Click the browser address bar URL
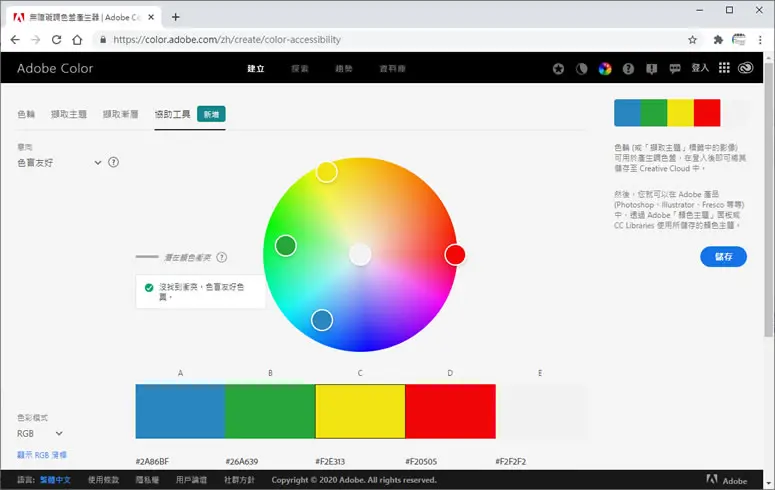Image resolution: width=775 pixels, height=490 pixels. pos(227,40)
